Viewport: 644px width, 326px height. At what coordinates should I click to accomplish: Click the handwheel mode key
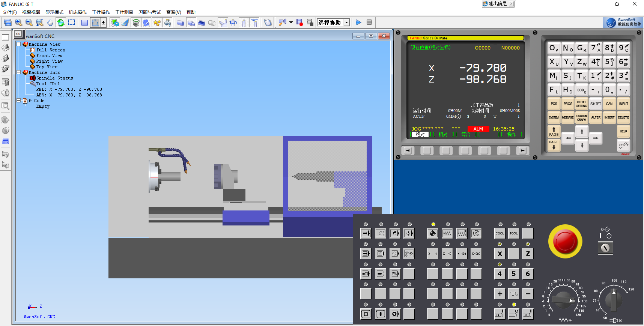click(x=476, y=233)
